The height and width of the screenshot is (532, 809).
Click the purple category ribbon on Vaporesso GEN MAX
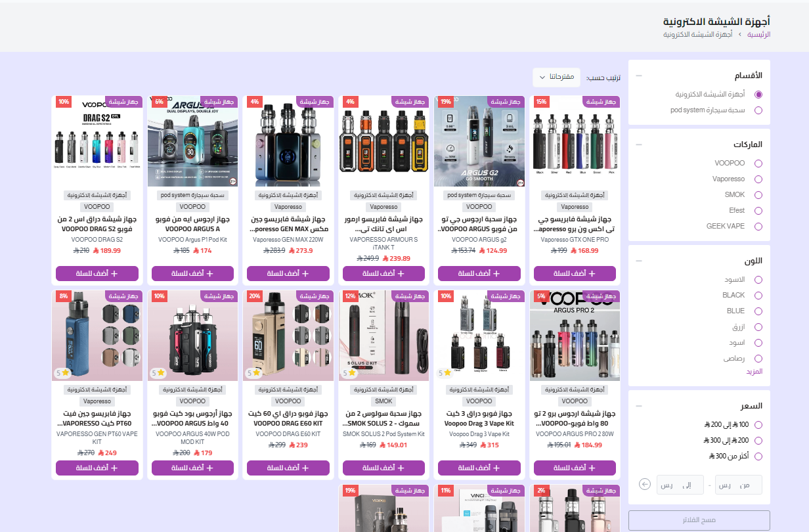tap(315, 102)
